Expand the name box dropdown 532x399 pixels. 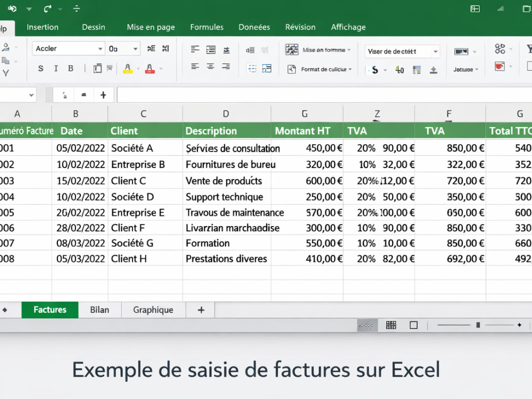point(31,95)
